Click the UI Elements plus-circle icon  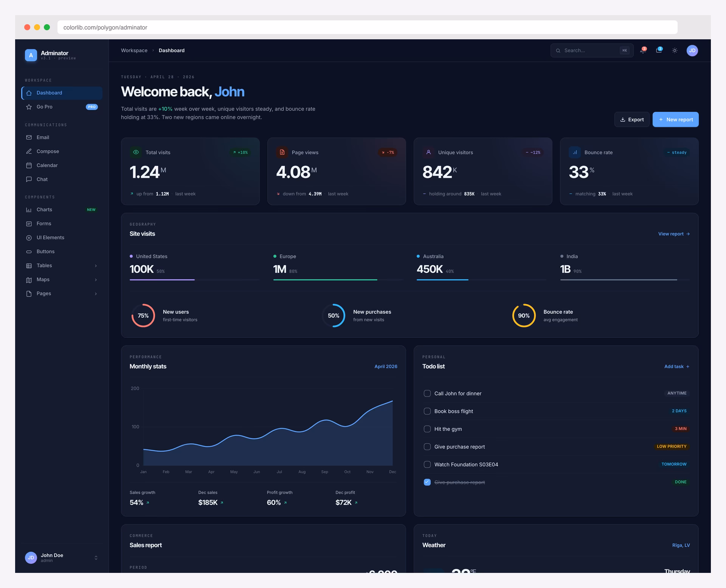pyautogui.click(x=29, y=238)
